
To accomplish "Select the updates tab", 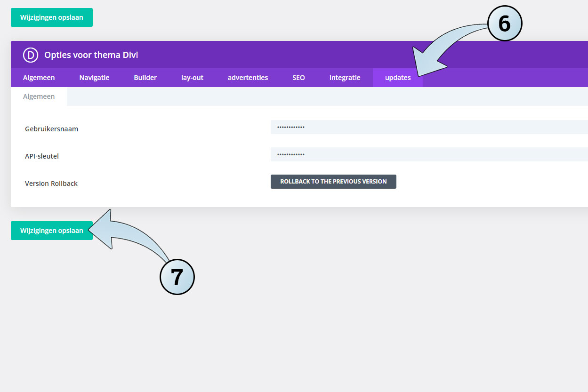I will tap(398, 77).
